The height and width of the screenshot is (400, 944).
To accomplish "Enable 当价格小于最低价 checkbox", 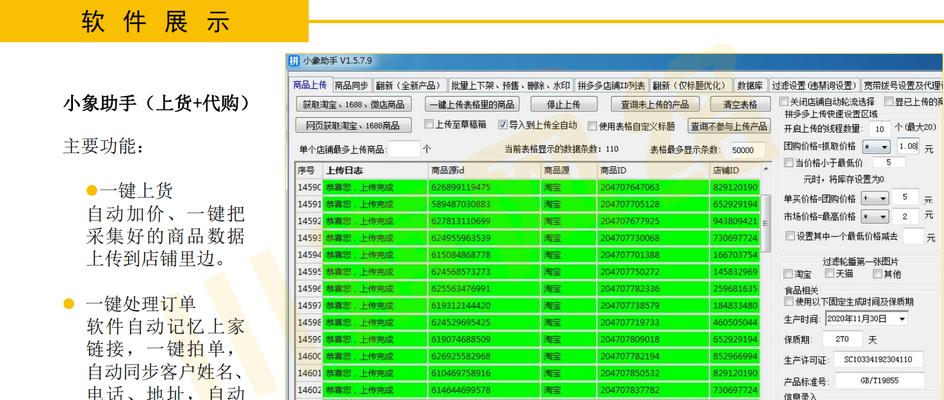I will pyautogui.click(x=789, y=163).
